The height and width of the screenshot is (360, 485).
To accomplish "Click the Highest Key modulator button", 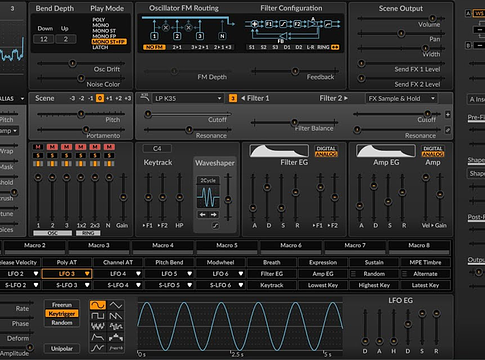I will 374,285.
